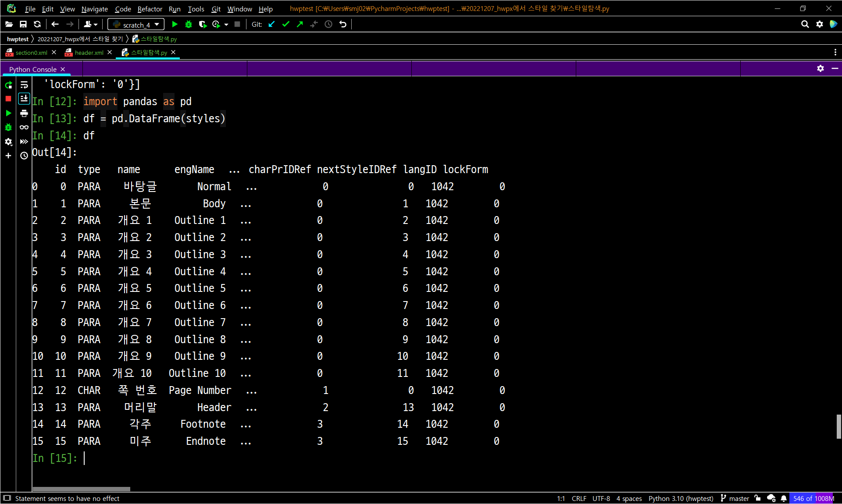Click Git commit checkmark icon

tap(285, 25)
